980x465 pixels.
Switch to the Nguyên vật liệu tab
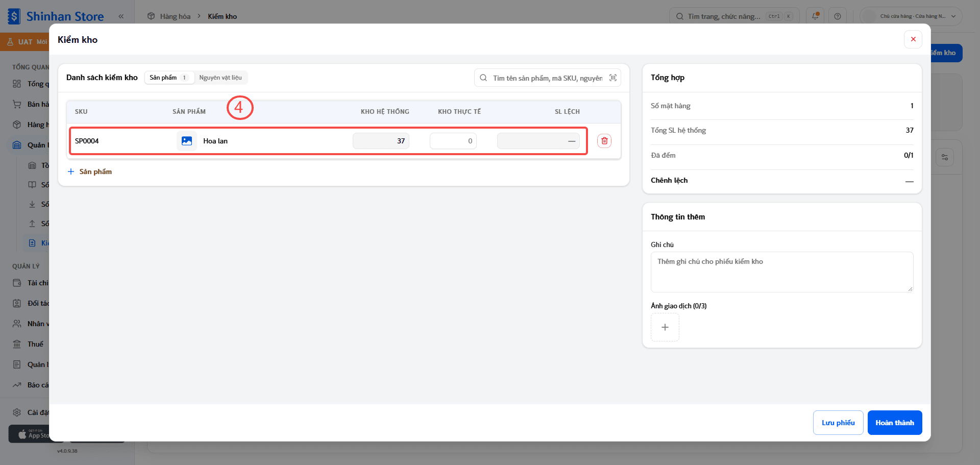pos(220,78)
